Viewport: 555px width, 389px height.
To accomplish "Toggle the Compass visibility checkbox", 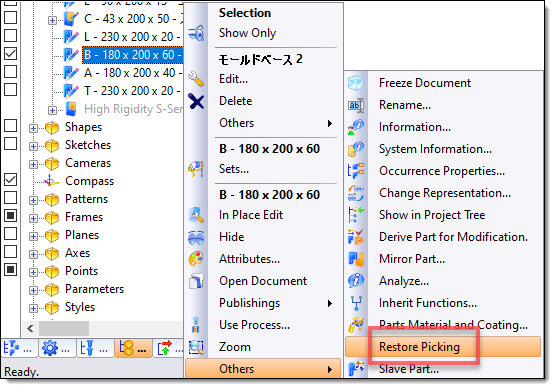I will pyautogui.click(x=11, y=180).
